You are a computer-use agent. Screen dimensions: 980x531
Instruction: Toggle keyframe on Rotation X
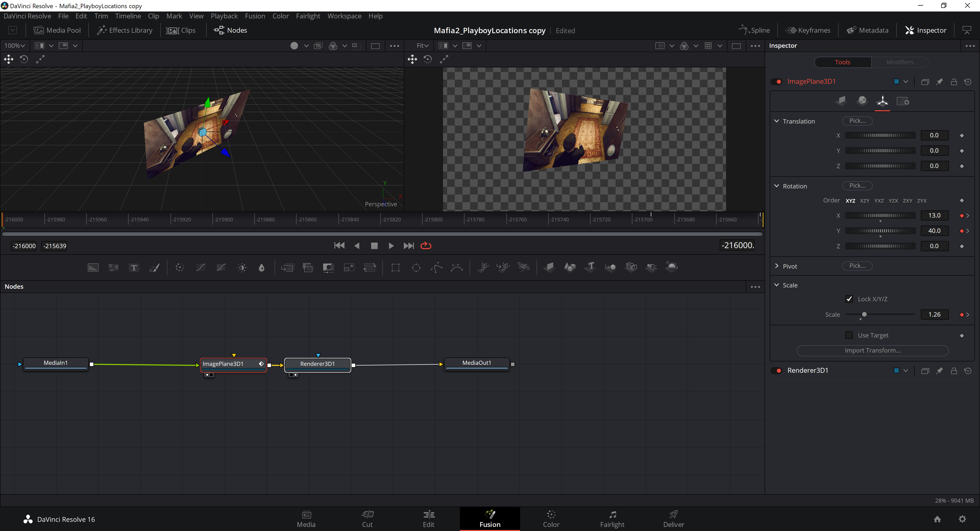point(962,215)
